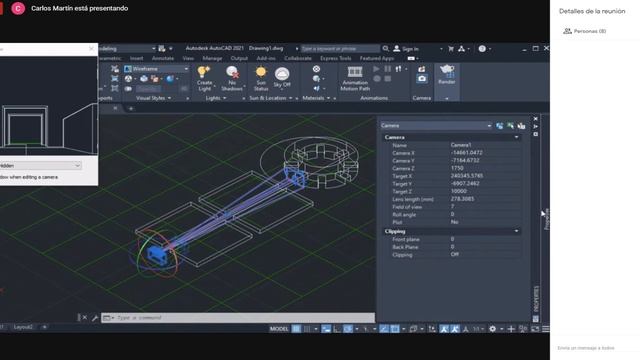The image size is (640, 360).
Task: Open the Wireframe visual style dropdown
Action: click(156, 69)
